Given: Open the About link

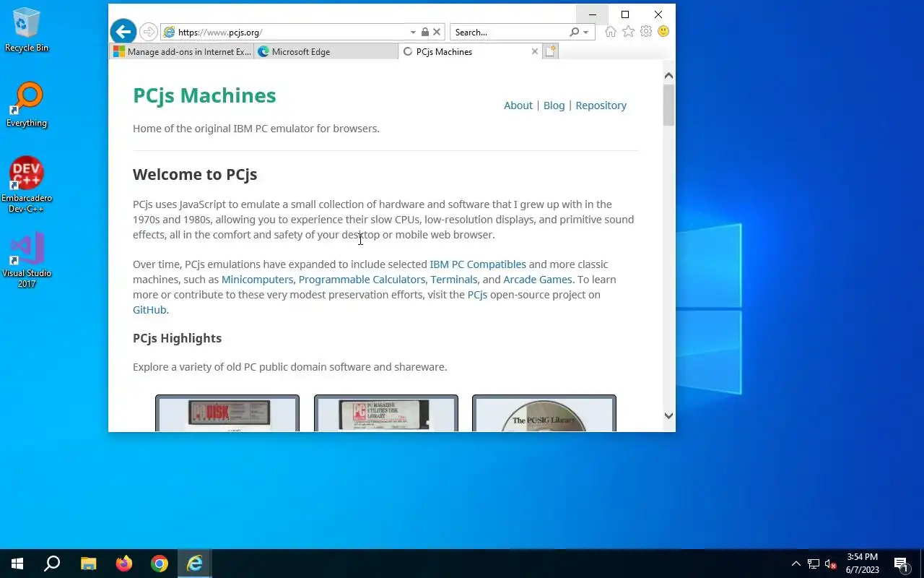Looking at the screenshot, I should click(x=518, y=105).
